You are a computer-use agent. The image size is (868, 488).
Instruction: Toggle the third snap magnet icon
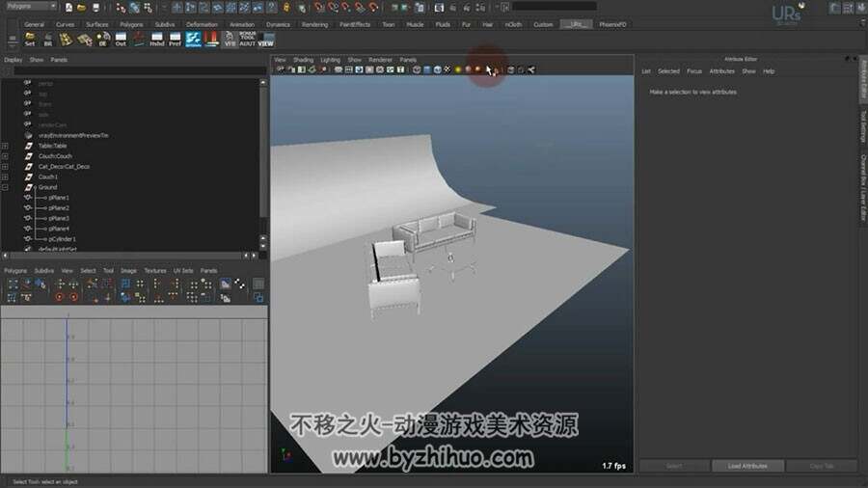coord(346,8)
